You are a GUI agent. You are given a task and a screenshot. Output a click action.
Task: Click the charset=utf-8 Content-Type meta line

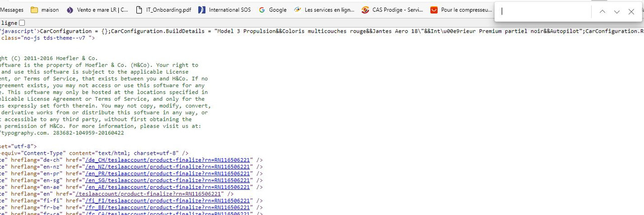coord(94,153)
